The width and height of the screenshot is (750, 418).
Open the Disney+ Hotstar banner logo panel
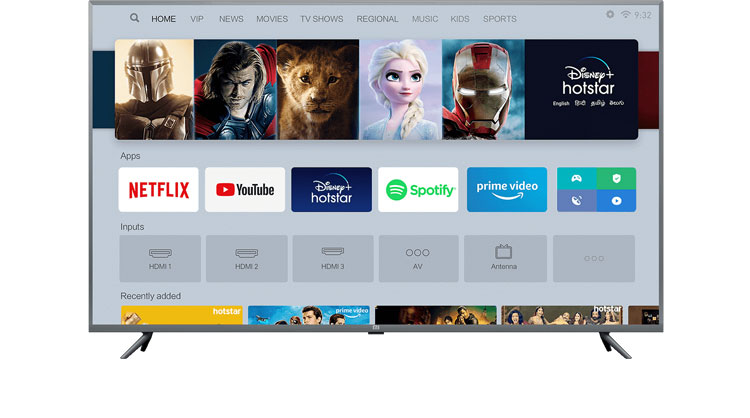(x=582, y=89)
